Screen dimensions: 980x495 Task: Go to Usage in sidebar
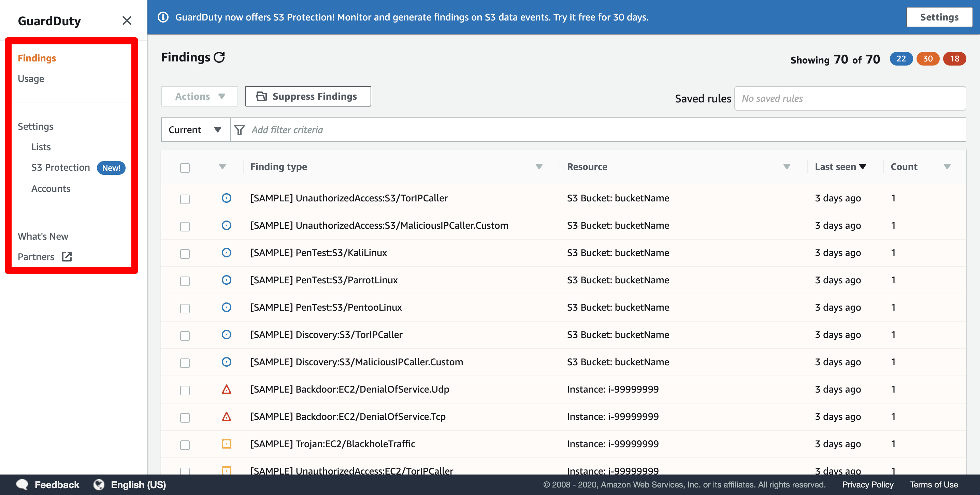pyautogui.click(x=31, y=79)
